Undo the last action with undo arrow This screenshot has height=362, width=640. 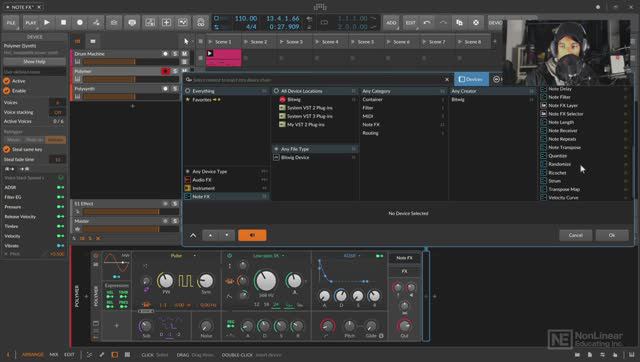click(427, 22)
